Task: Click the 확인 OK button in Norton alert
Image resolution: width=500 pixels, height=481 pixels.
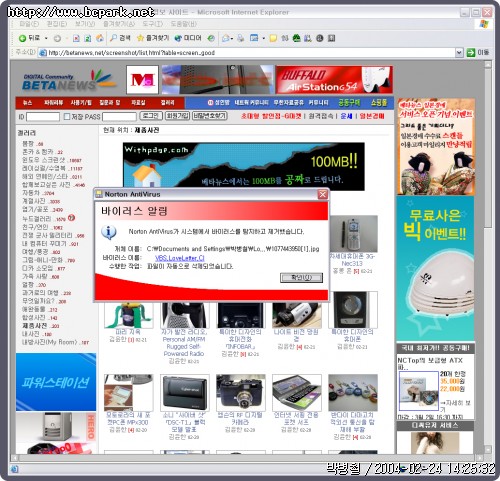Action: (301, 277)
